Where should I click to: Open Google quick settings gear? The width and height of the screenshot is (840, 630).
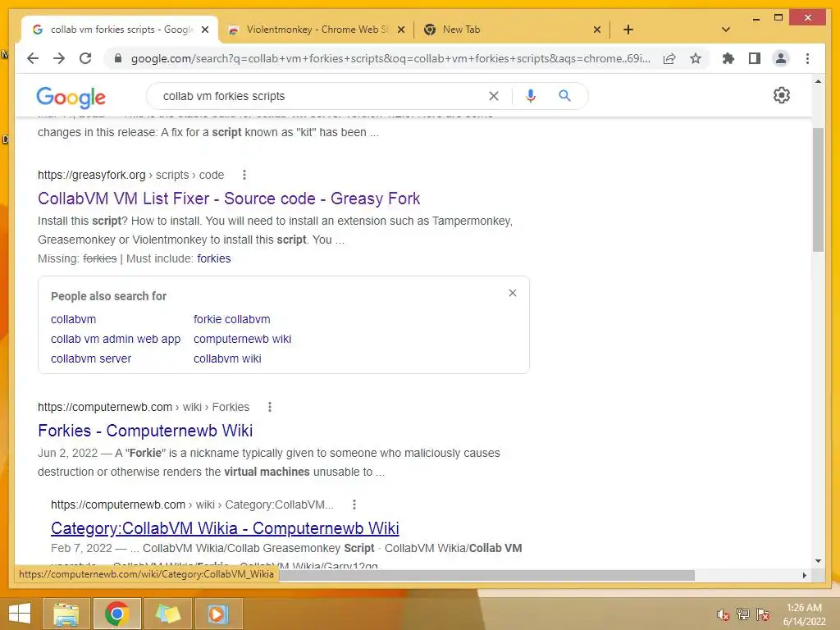[x=782, y=95]
